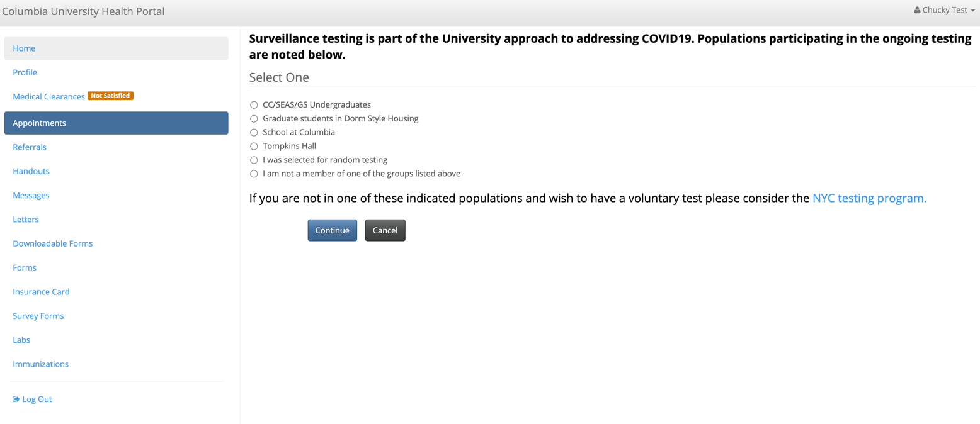Open the Appointments section
The image size is (980, 424).
[39, 123]
